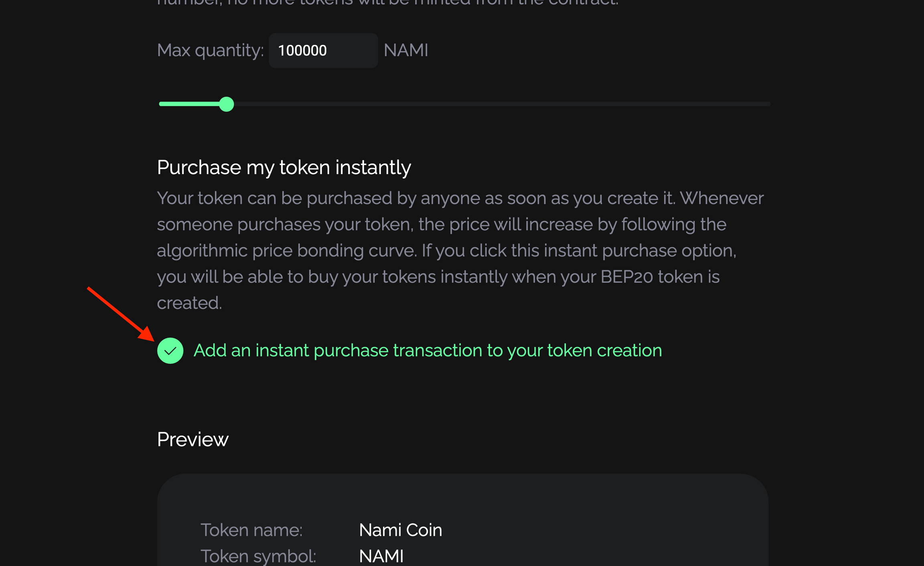
Task: Click the red arrow annotation pointing to the checkmark
Action: pyautogui.click(x=120, y=314)
